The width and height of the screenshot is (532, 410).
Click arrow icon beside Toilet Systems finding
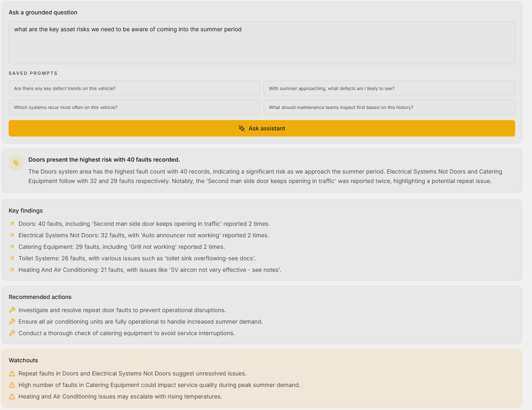click(12, 258)
